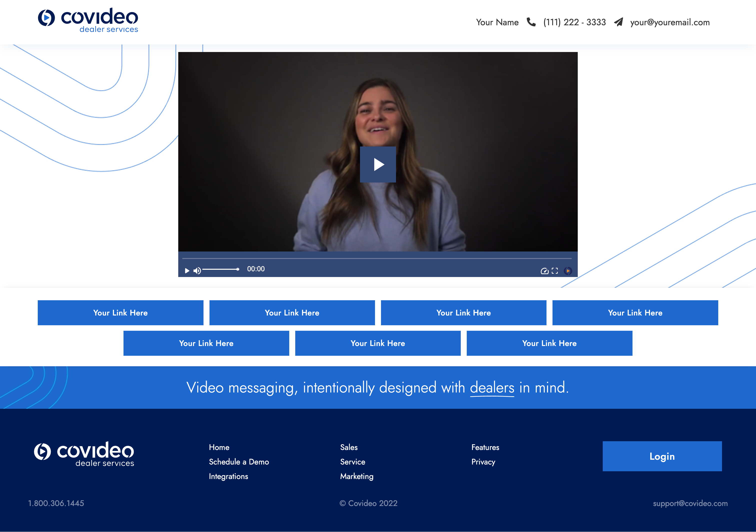Open Home from the footer navigation
Screen dimensions: 756x532
[219, 447]
